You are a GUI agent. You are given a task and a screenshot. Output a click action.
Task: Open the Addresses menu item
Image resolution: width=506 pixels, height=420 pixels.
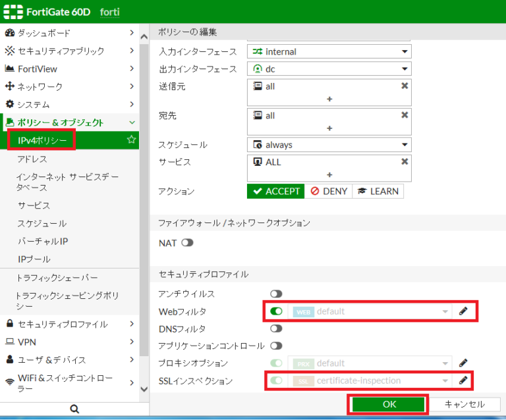click(x=32, y=159)
